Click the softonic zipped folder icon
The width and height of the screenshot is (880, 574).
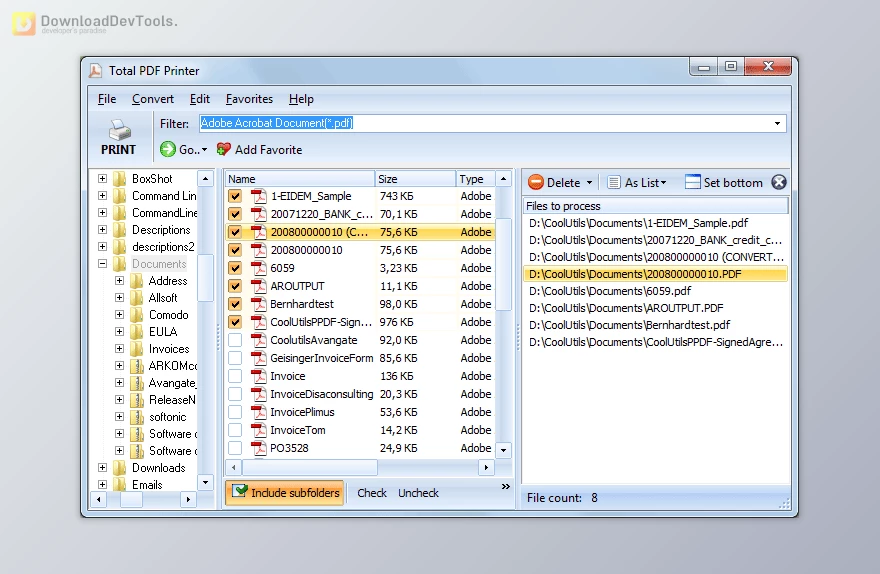click(136, 417)
